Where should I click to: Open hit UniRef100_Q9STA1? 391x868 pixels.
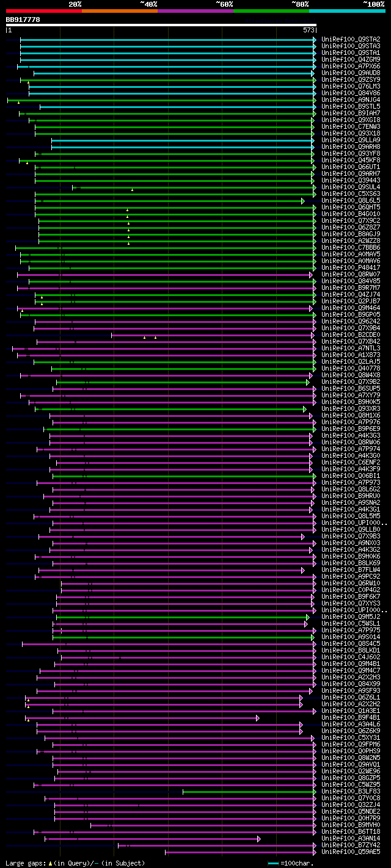coord(351,53)
